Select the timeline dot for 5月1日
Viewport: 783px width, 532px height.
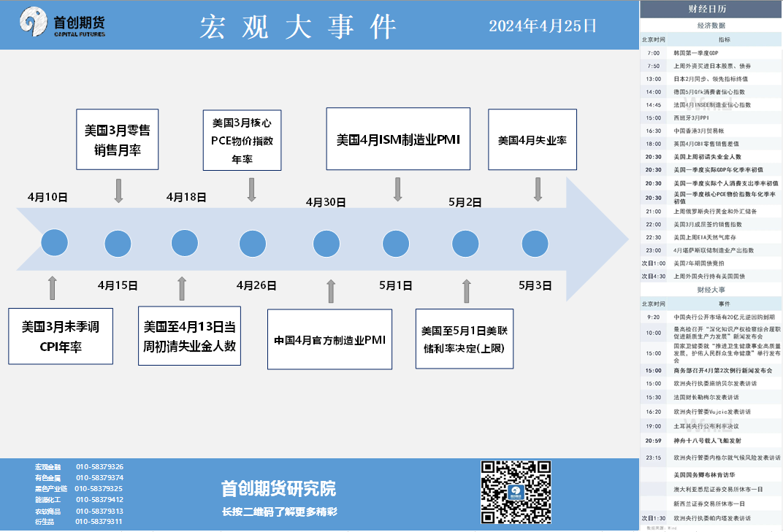pos(396,244)
